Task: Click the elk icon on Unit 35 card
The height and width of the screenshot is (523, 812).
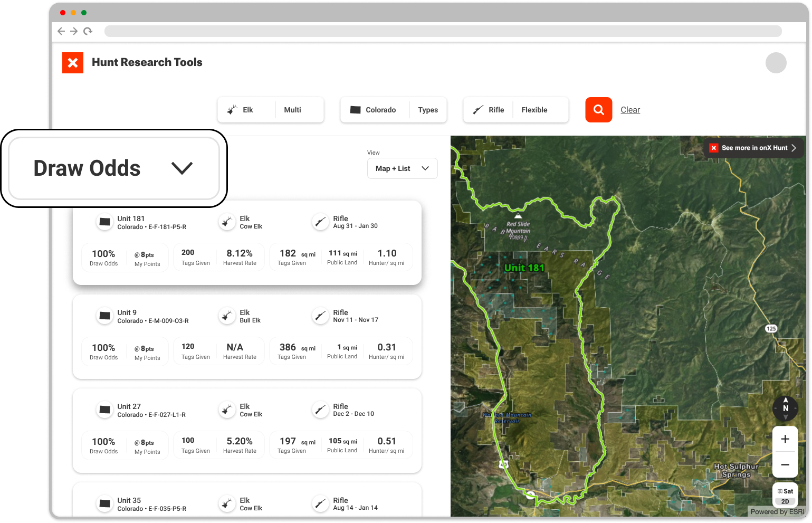Action: point(227,504)
